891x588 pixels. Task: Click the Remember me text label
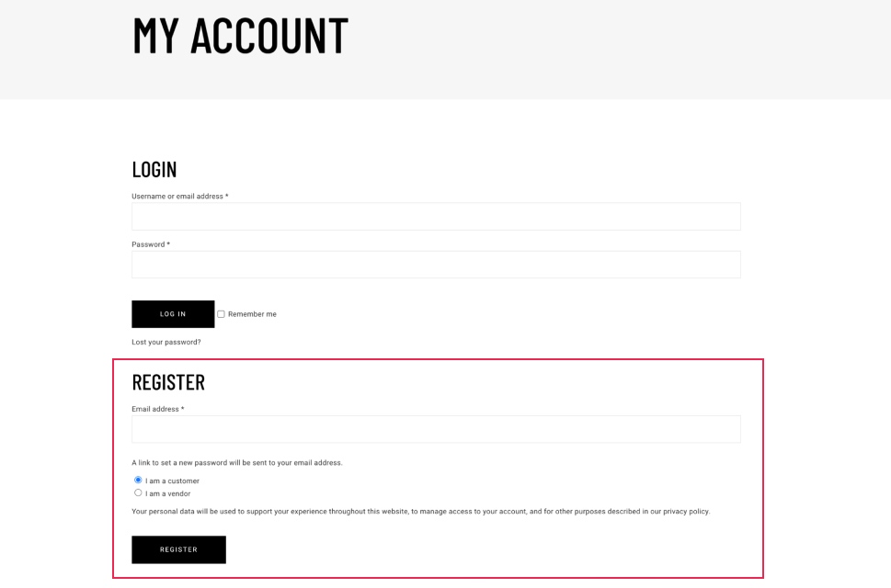[x=251, y=314]
